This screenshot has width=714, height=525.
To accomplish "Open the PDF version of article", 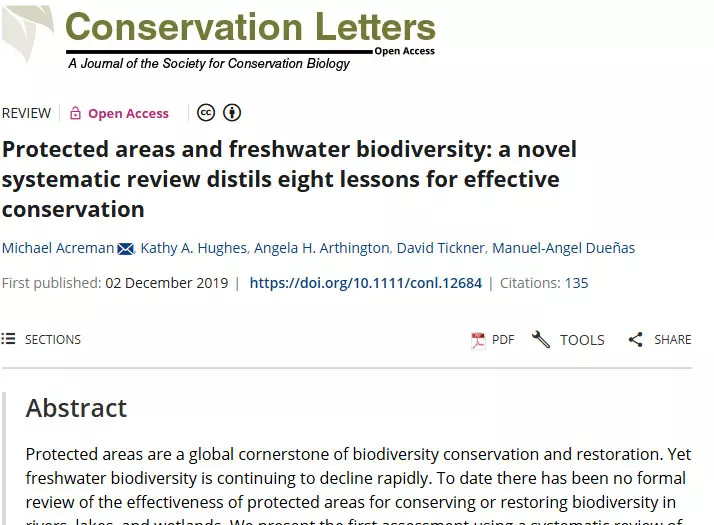I will pos(502,340).
